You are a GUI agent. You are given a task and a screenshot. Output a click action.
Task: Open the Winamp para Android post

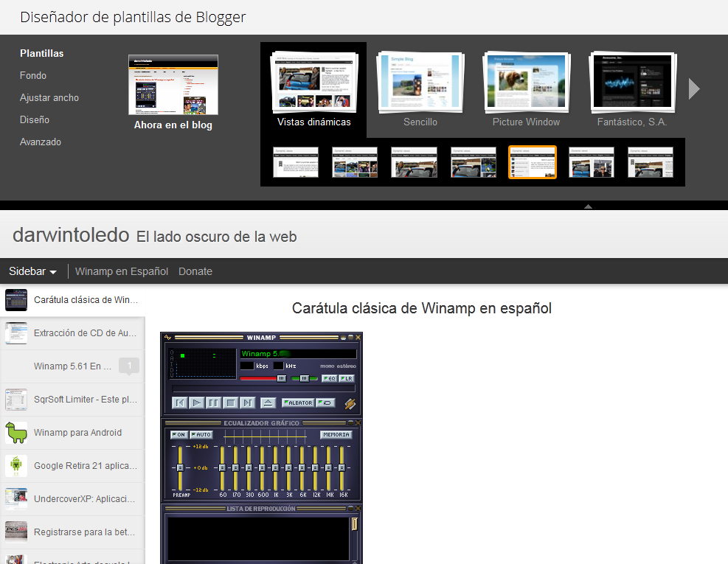[72, 433]
